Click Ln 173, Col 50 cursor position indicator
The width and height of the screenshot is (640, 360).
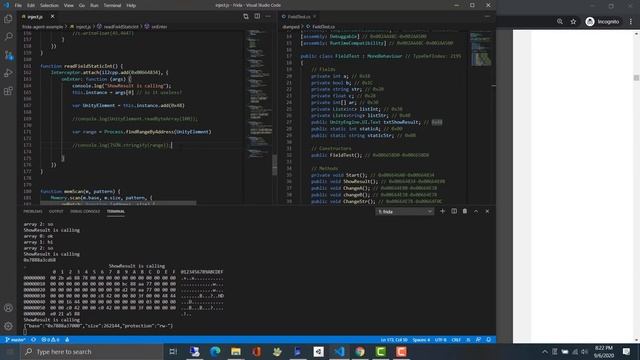click(394, 340)
